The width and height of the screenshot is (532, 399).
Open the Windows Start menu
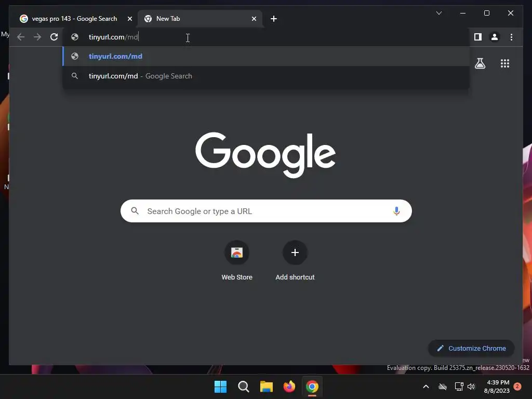click(x=220, y=387)
